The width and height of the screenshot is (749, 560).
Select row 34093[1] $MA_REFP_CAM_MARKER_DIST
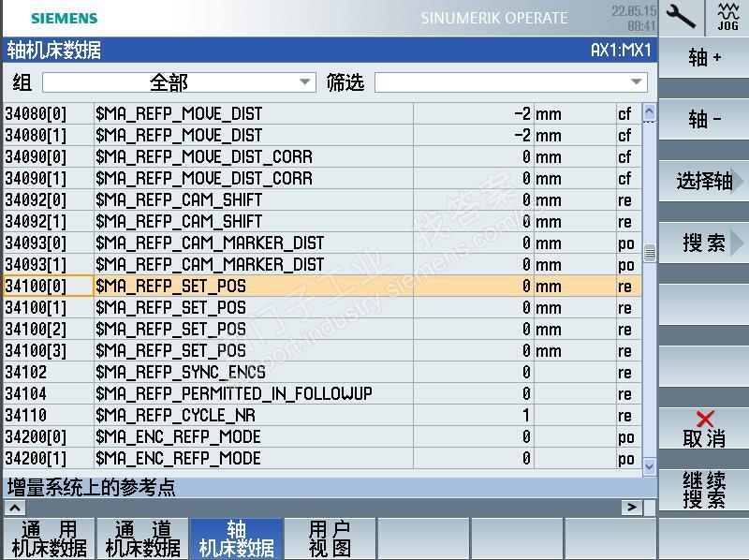322,264
